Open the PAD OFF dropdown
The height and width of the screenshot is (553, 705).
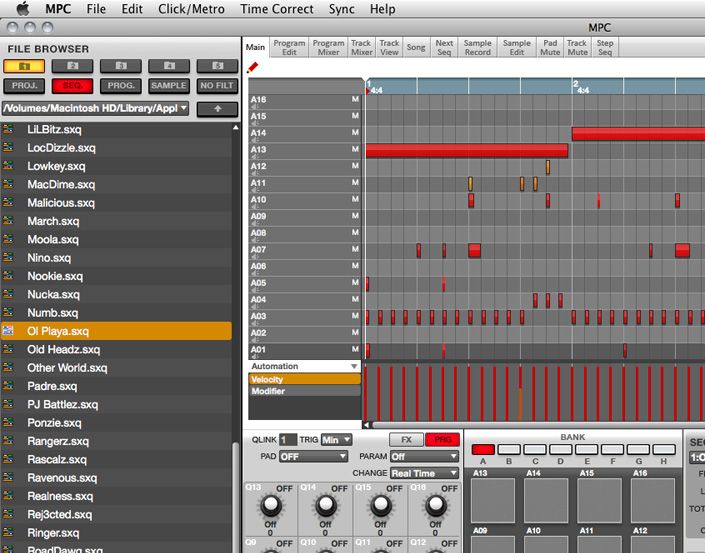point(313,457)
